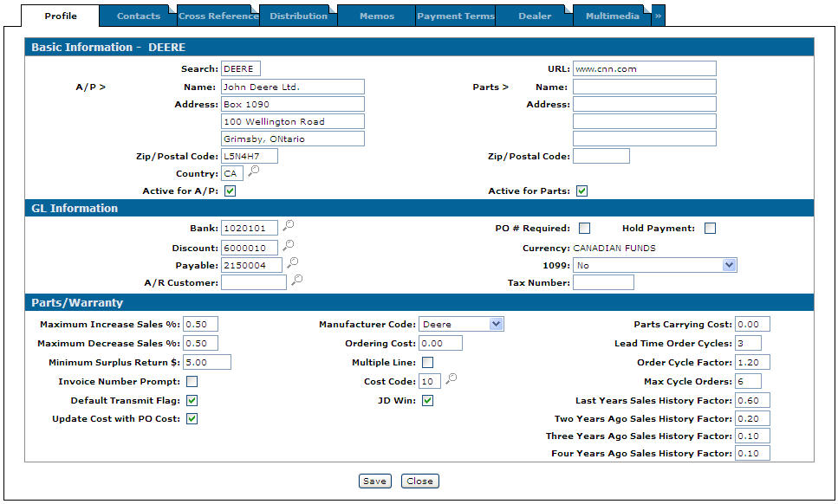Click Four Years Ago Sales History field
The height and width of the screenshot is (504, 838).
(752, 453)
